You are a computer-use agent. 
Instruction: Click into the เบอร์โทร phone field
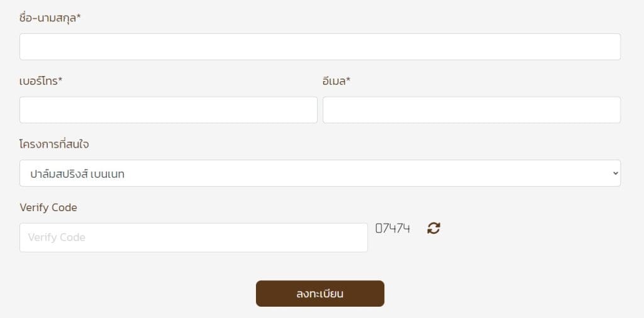coord(168,110)
